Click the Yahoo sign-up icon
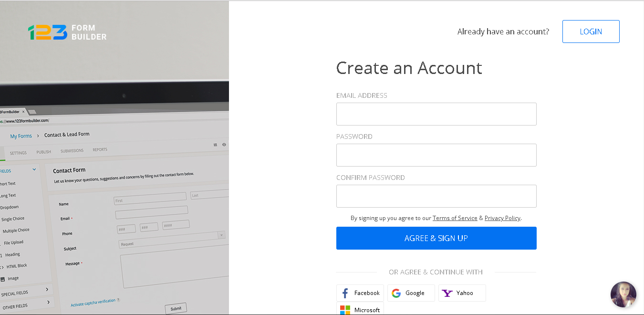This screenshot has height=315, width=644. click(447, 293)
